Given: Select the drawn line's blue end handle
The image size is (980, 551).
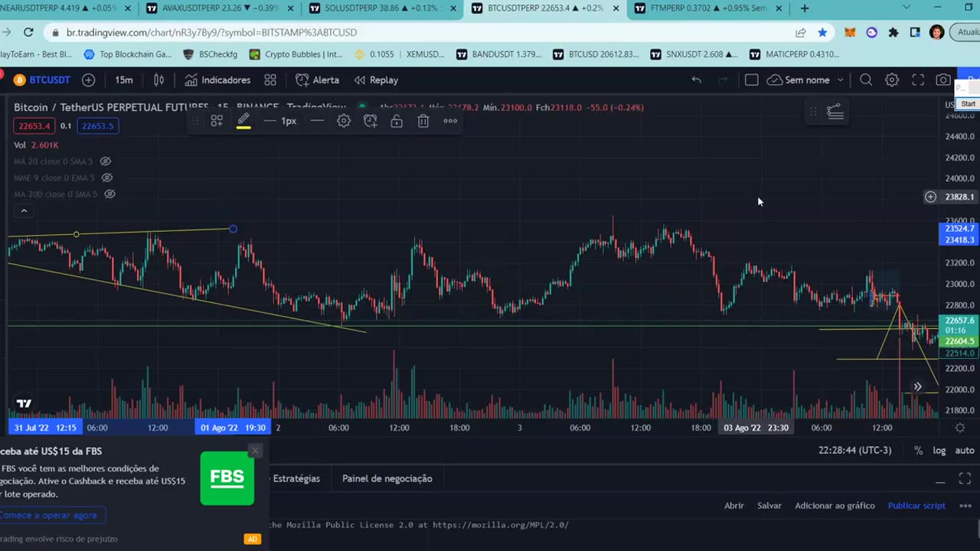Looking at the screenshot, I should pos(233,229).
